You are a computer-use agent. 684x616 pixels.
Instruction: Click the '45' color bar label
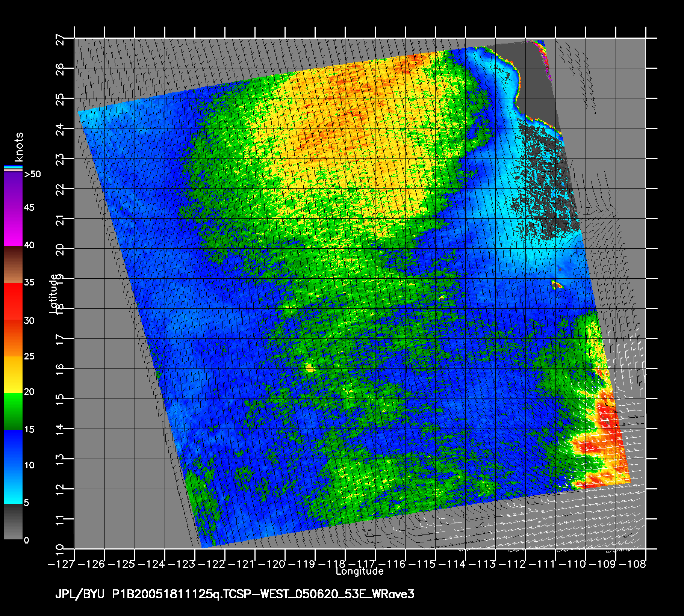[x=29, y=208]
